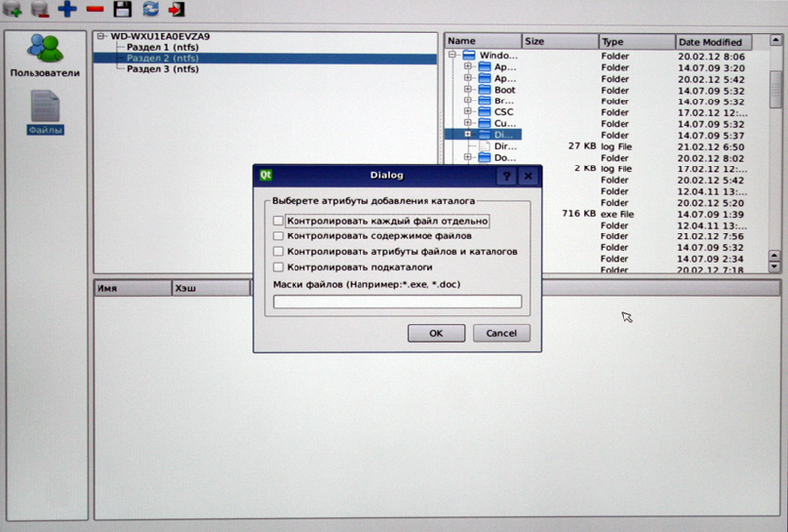The width and height of the screenshot is (788, 532).
Task: Click the Windo... root folder icon
Action: click(469, 55)
